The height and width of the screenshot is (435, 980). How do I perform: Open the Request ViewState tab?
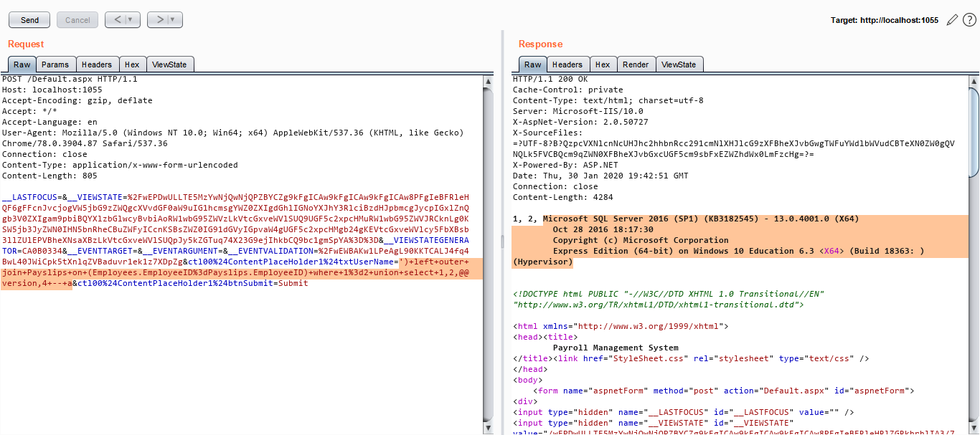pos(169,64)
